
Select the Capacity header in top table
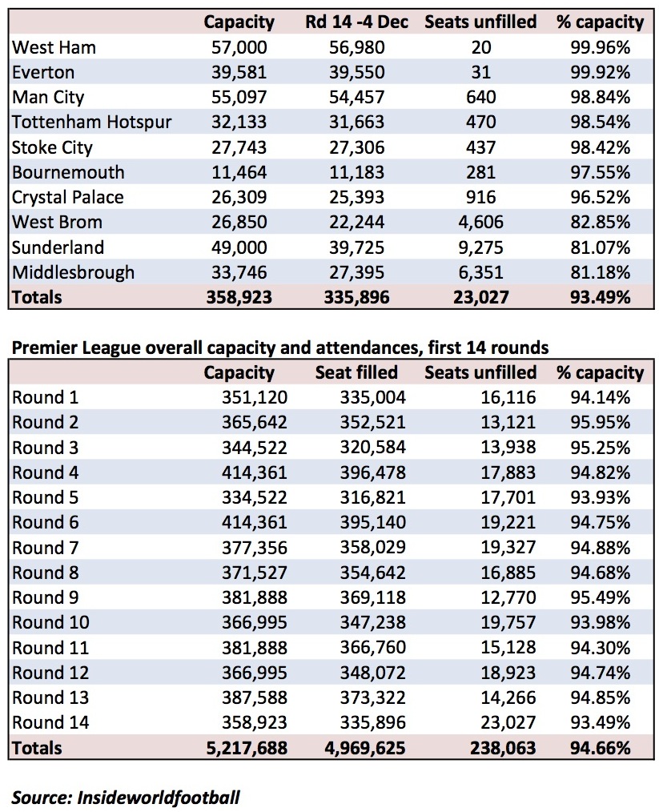pos(239,22)
